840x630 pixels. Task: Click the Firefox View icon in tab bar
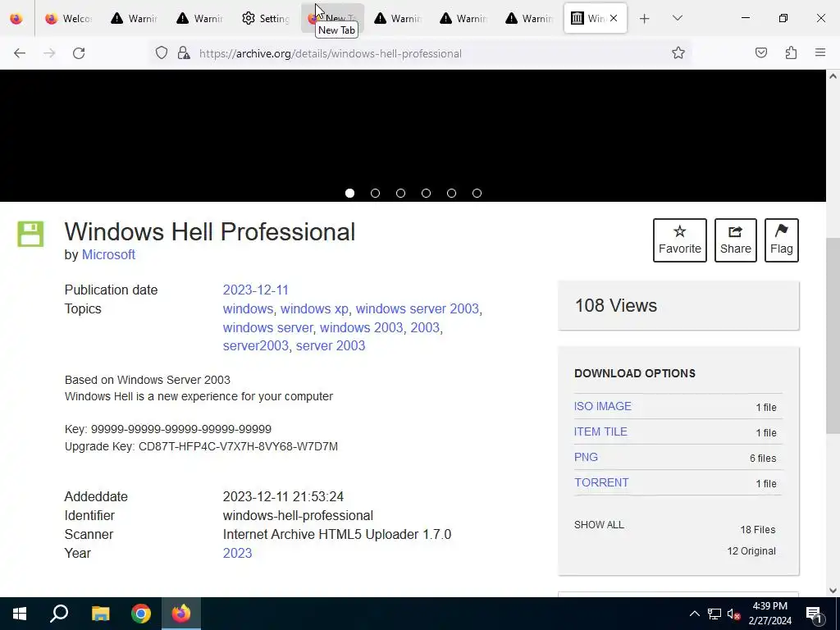point(16,18)
